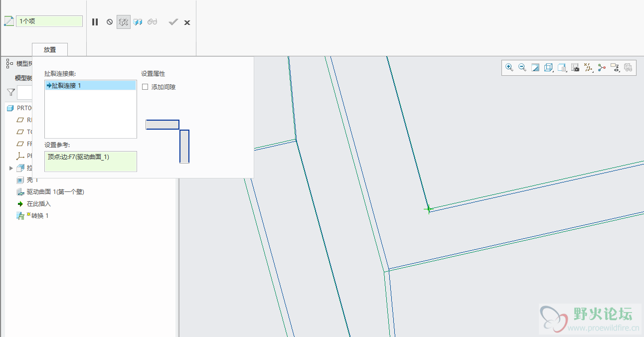Click the '1个项' collector field
Viewport: 644px width, 337px height.
pyautogui.click(x=49, y=21)
